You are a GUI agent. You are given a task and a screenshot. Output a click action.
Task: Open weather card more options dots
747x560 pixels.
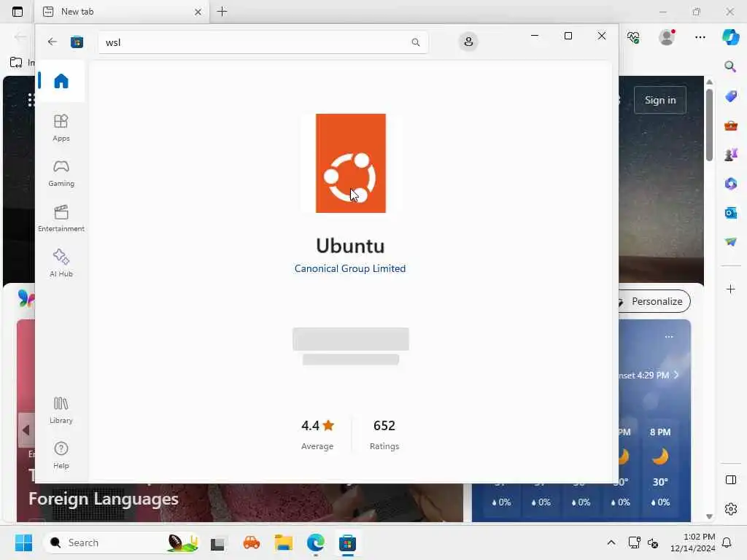(x=669, y=337)
